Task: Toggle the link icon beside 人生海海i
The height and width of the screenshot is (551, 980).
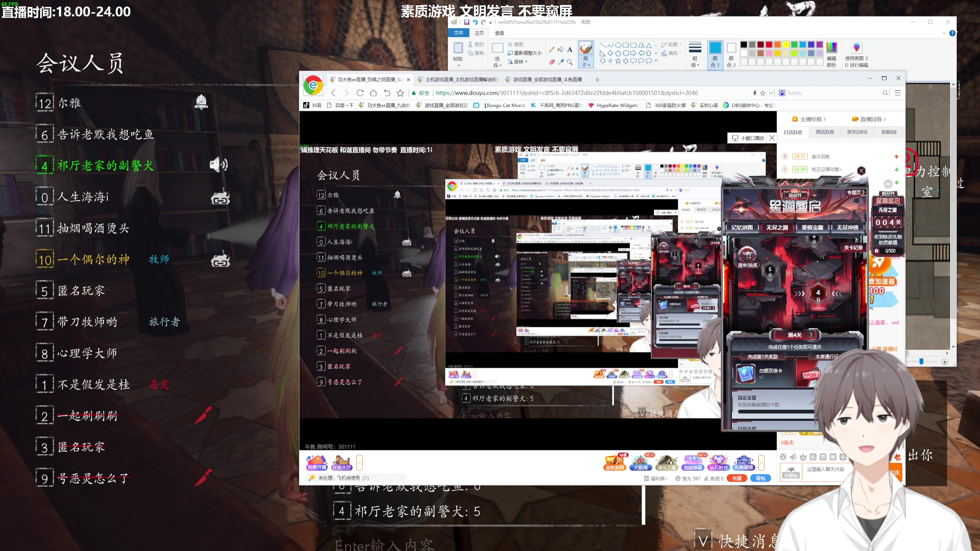Action: pos(220,197)
